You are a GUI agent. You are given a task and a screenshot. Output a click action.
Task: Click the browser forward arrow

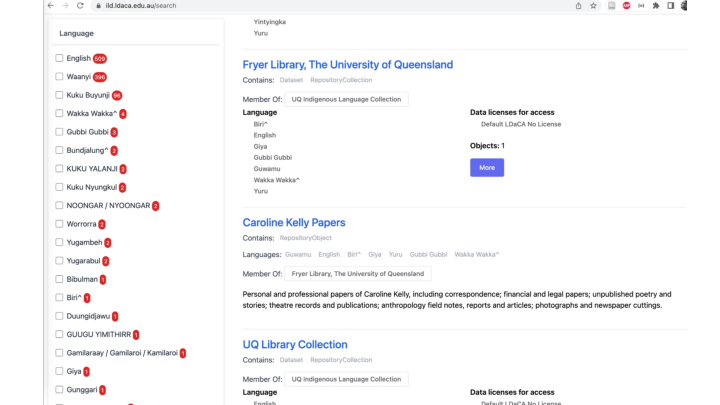coord(65,6)
